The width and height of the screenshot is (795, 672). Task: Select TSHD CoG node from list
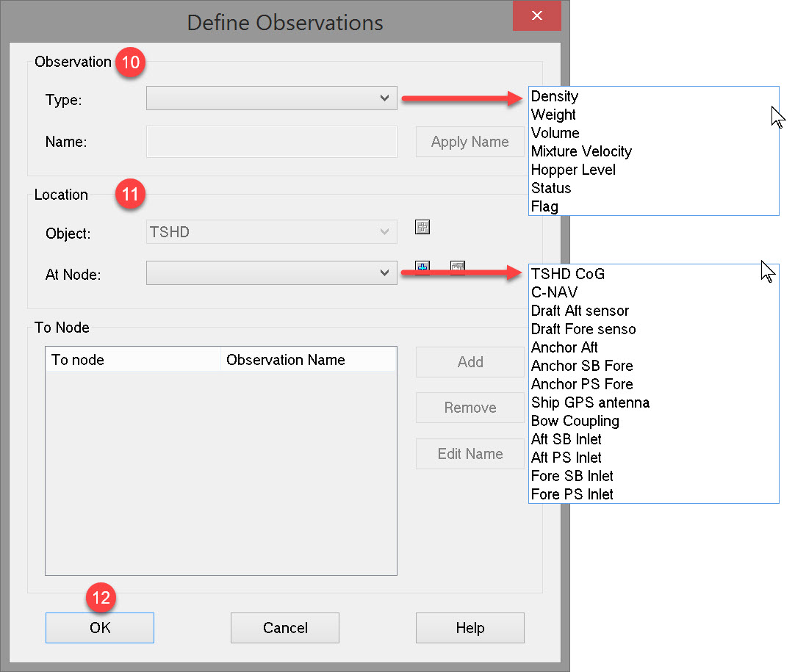point(568,274)
